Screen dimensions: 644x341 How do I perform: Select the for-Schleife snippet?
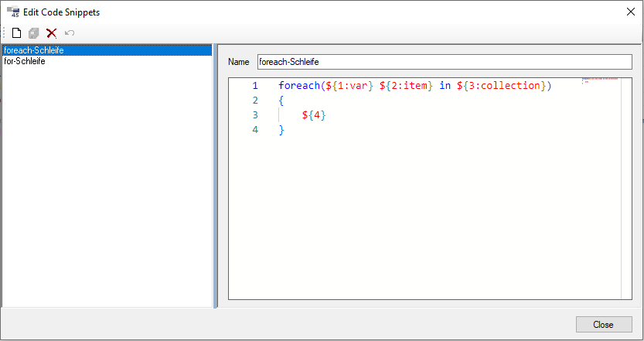[x=25, y=61]
